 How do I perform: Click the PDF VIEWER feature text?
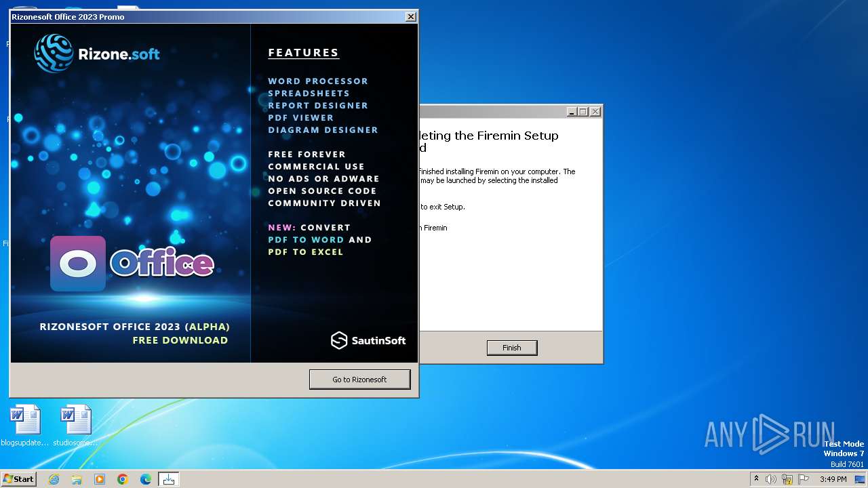click(x=300, y=117)
